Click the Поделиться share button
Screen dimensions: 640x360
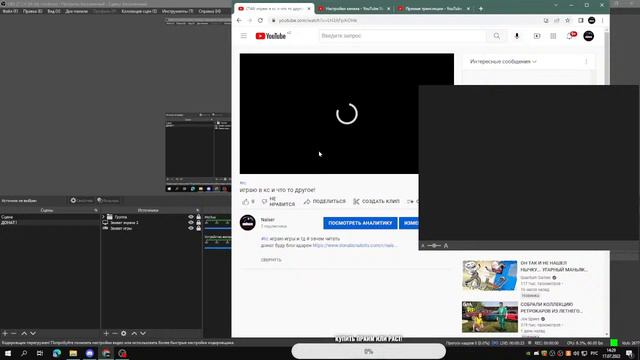click(325, 202)
